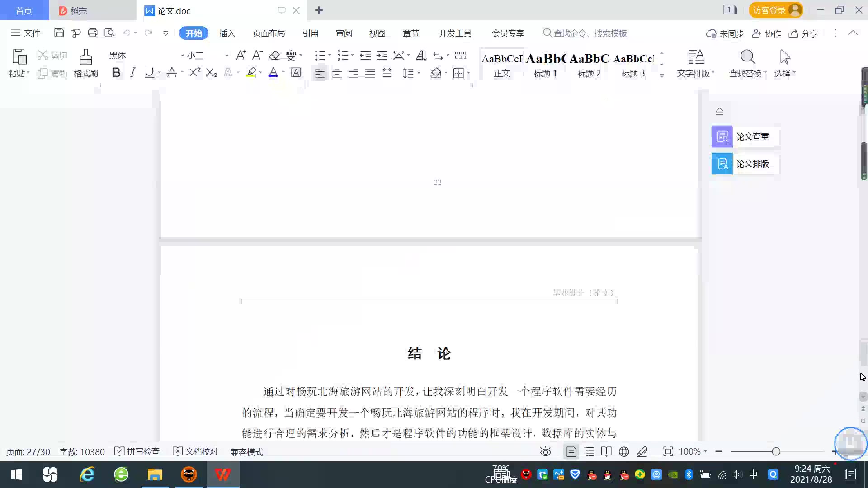
Task: Toggle Bold formatting
Action: pos(116,73)
